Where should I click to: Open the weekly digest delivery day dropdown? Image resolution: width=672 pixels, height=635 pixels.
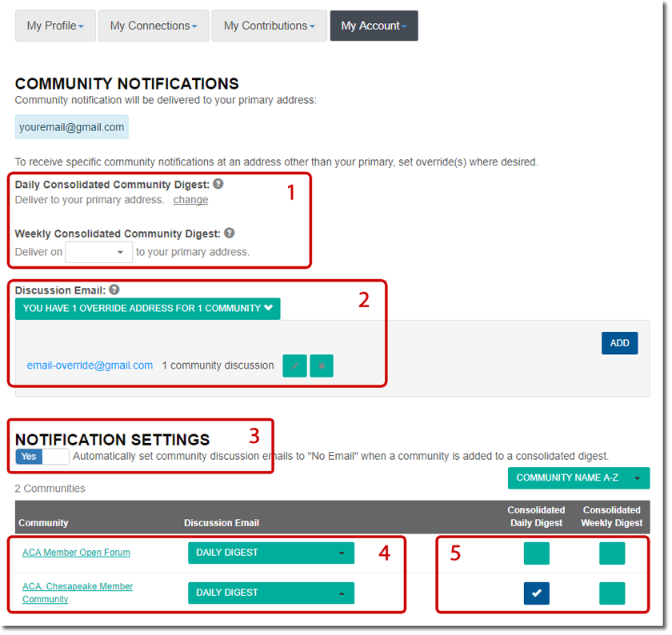click(x=99, y=252)
